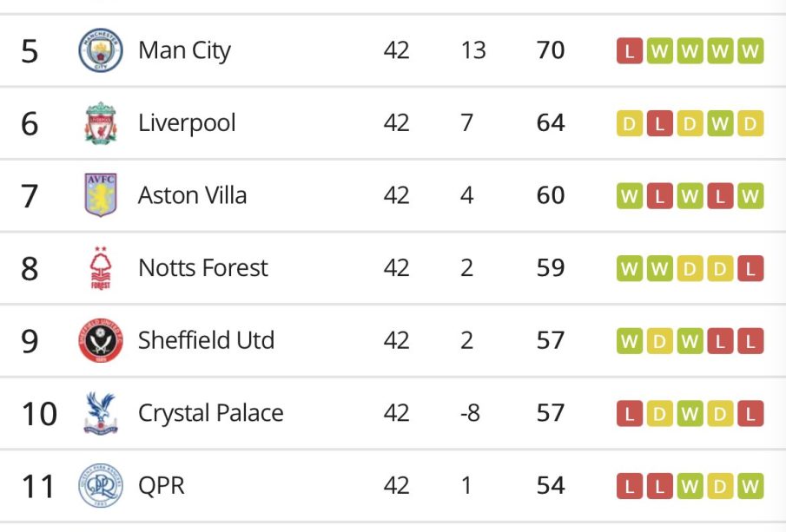Viewport: 786px width, 532px height.
Task: Click the Liverpool club crest
Action: 101,122
